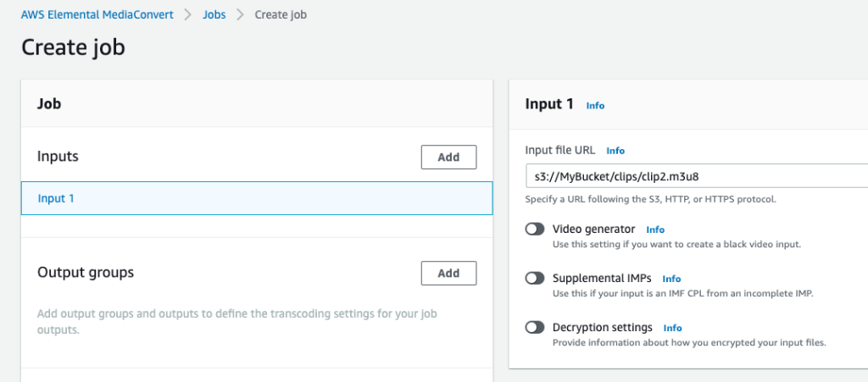This screenshot has width=868, height=382.
Task: Turn on Supplemental IMPs toggle
Action: [x=535, y=279]
